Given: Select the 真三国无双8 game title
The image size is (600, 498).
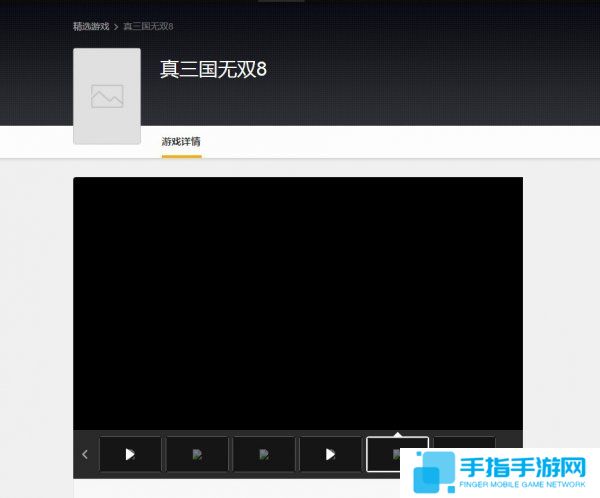Looking at the screenshot, I should coord(213,69).
